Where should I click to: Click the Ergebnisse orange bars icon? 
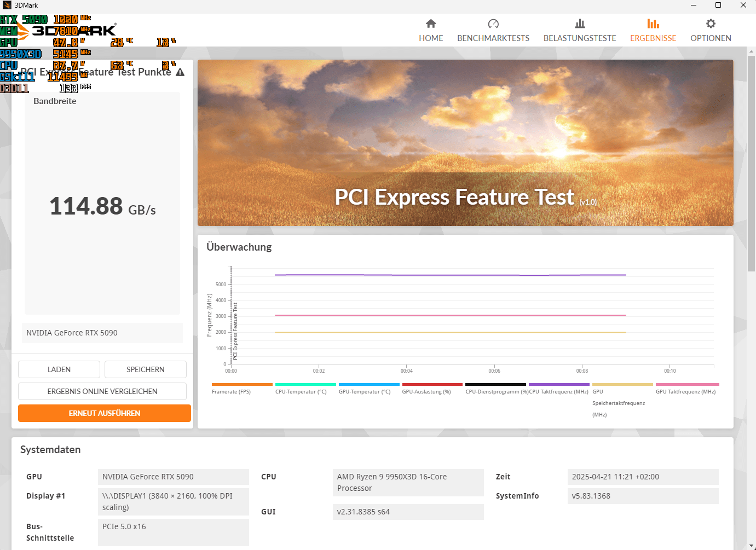point(653,24)
